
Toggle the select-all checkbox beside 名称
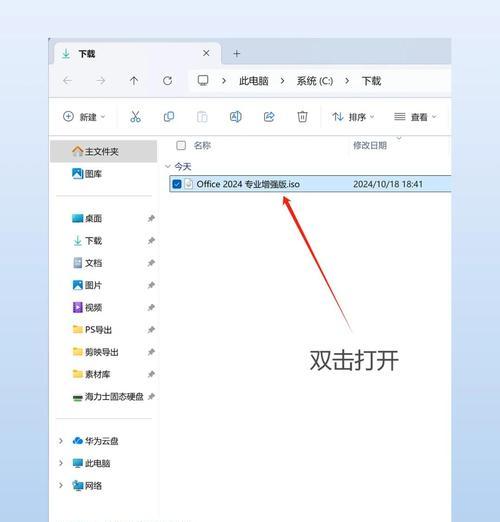click(x=181, y=145)
